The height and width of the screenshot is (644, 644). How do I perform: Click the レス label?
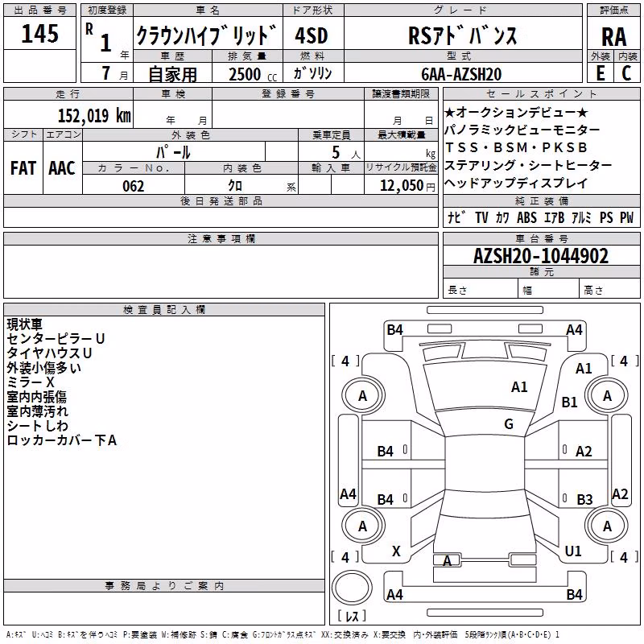(352, 616)
